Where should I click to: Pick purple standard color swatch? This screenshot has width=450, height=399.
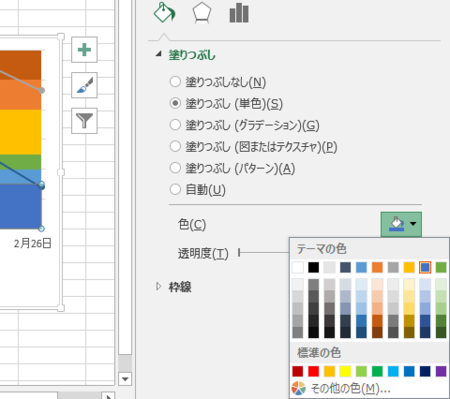pyautogui.click(x=441, y=371)
